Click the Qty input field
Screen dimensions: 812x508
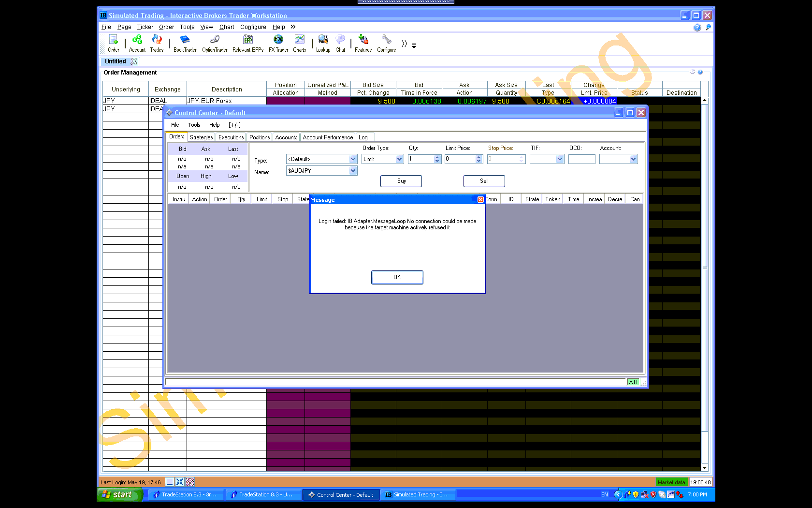tap(421, 159)
